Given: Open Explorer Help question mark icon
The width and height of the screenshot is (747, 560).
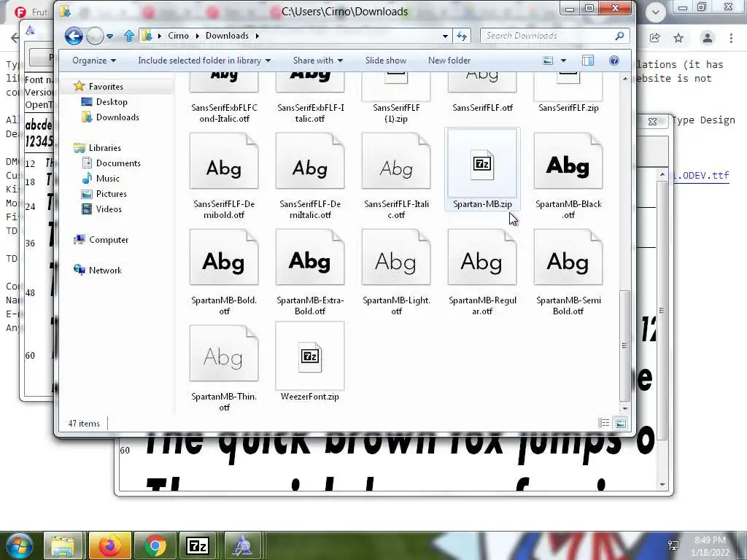Looking at the screenshot, I should pos(614,61).
